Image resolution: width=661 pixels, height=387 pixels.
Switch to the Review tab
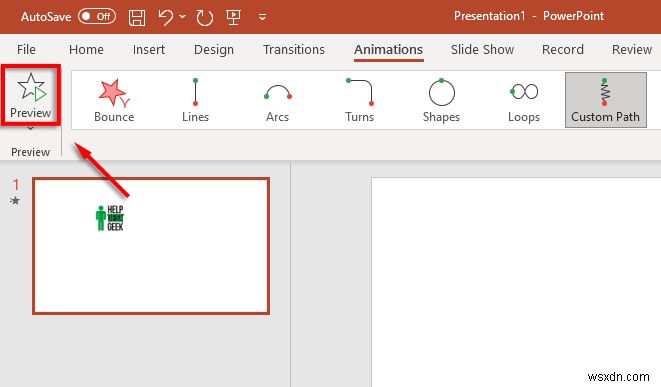coord(632,49)
